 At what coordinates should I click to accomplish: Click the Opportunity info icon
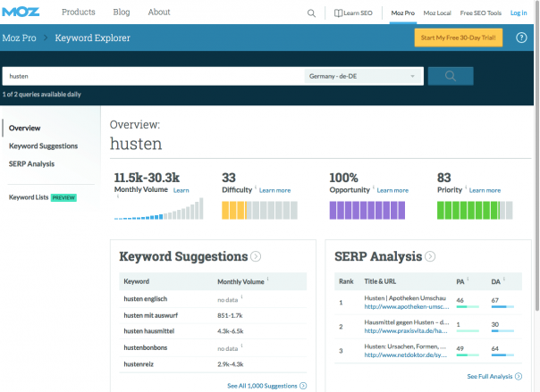[374, 187]
